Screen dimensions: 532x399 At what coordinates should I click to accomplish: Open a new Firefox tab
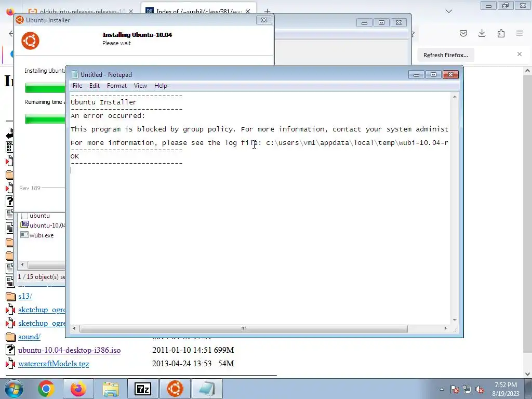[x=268, y=11]
